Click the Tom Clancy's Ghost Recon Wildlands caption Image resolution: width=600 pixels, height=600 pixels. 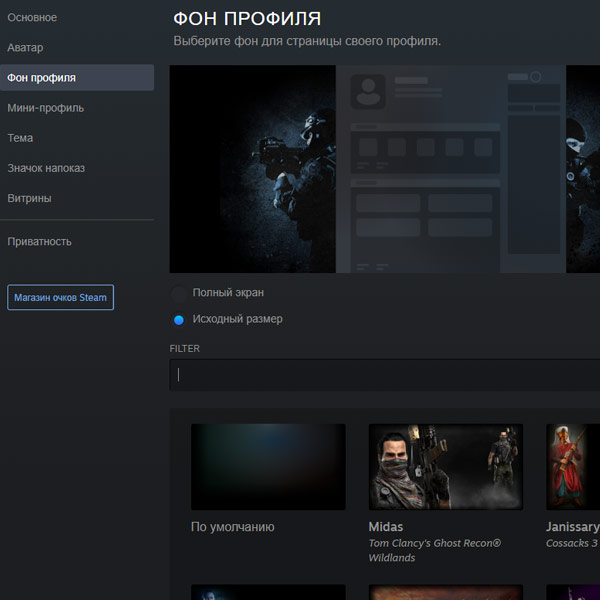coord(435,550)
